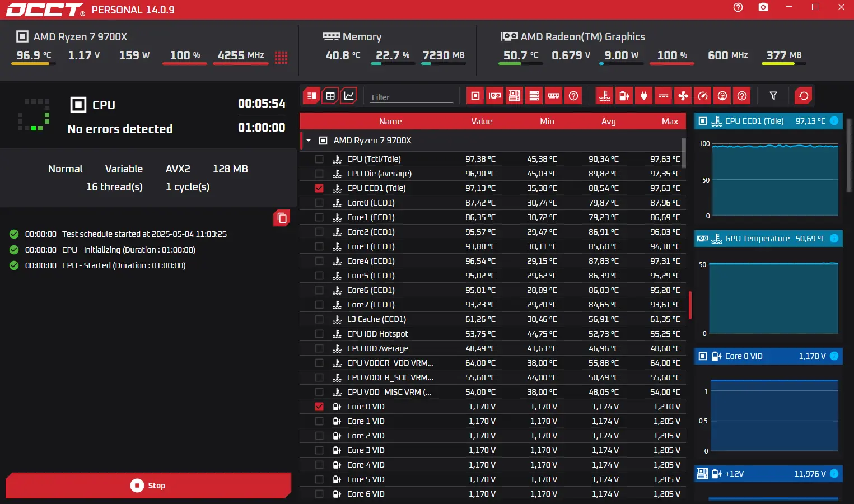Click the Core 0 VID graph area
Screen dimensions: 854x504
click(x=774, y=416)
